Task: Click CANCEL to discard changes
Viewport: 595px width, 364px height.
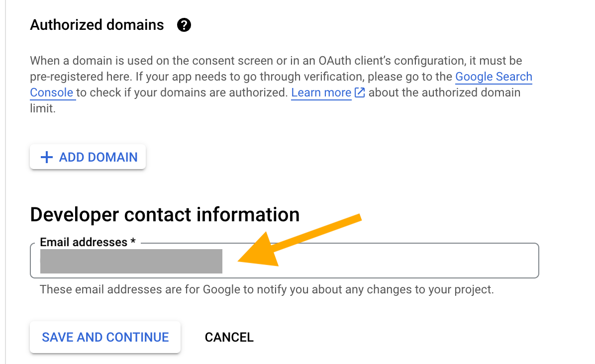Action: point(228,337)
